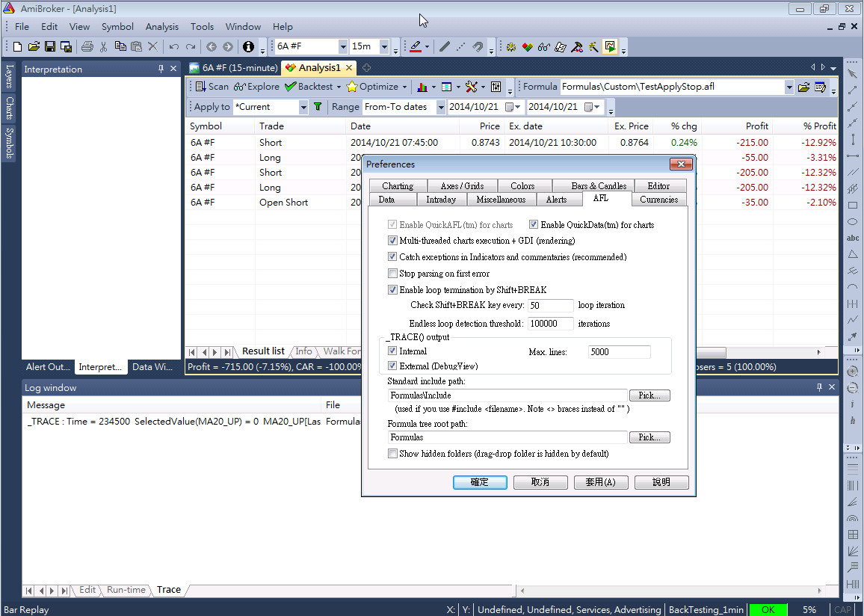Open the Analysis menu

(162, 26)
